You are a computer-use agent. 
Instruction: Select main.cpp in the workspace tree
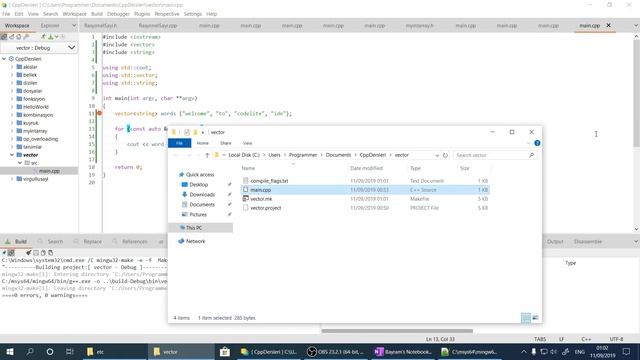49,171
